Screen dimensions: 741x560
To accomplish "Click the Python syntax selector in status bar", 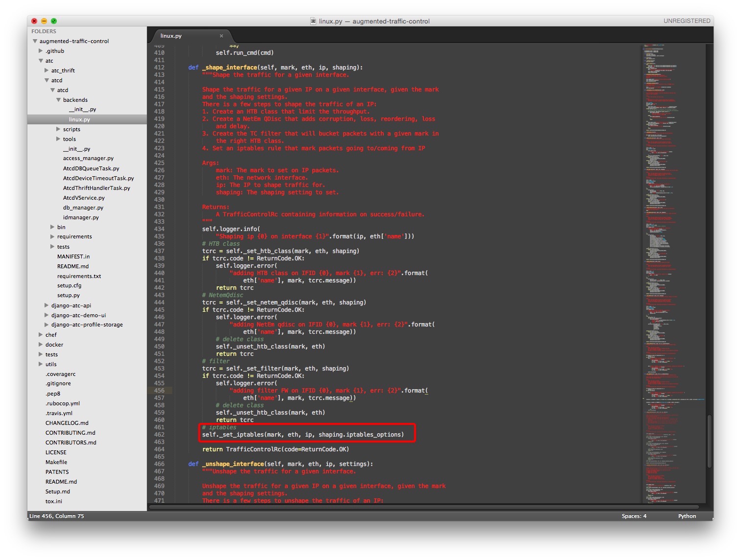I will (x=687, y=516).
